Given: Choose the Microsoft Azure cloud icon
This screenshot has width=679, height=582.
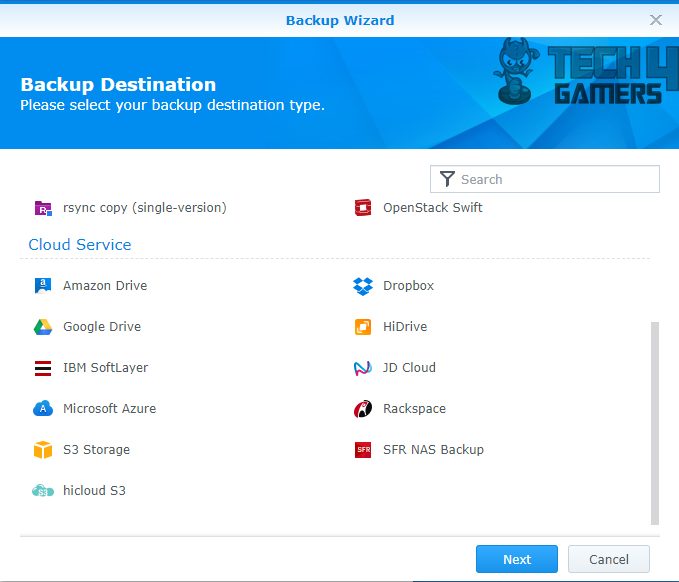Looking at the screenshot, I should coord(43,408).
